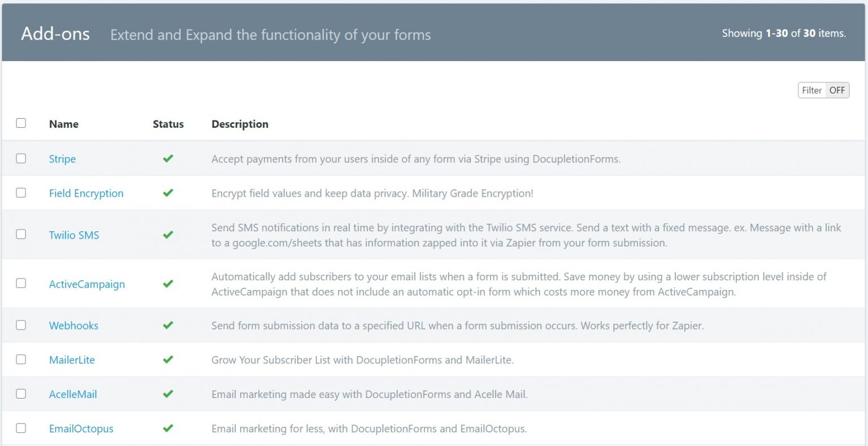Click the green status checkmark for Stripe
Image resolution: width=868 pixels, height=446 pixels.
pyautogui.click(x=168, y=159)
